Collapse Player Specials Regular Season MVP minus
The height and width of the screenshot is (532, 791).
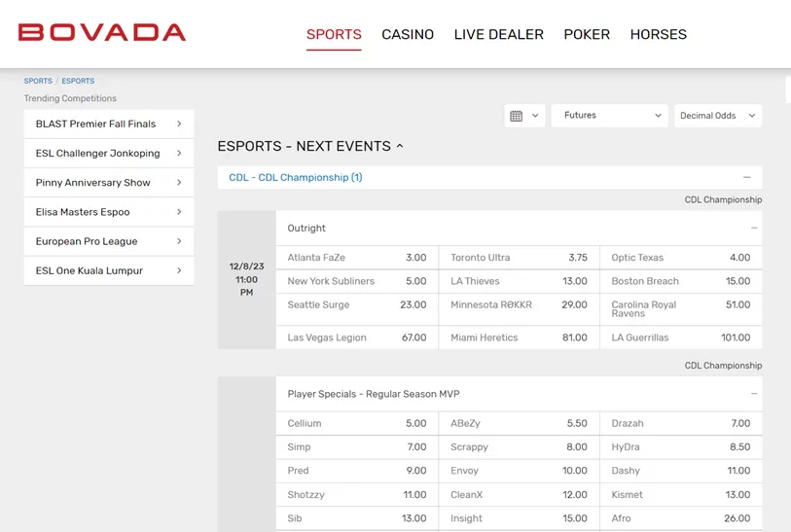coord(754,394)
